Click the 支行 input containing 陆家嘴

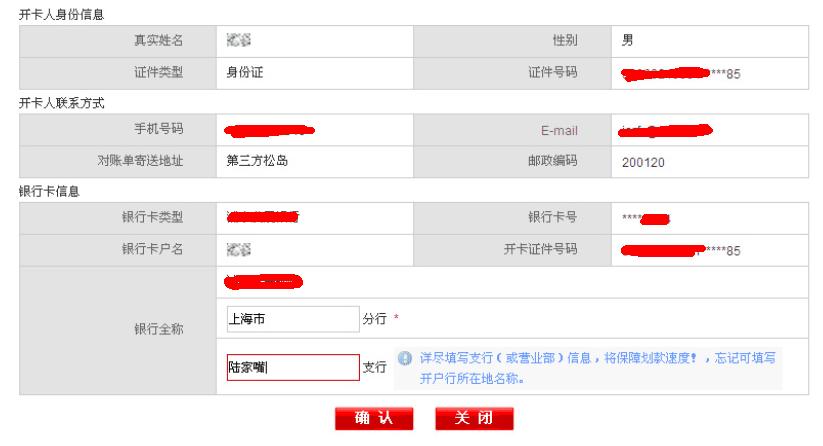click(x=289, y=367)
